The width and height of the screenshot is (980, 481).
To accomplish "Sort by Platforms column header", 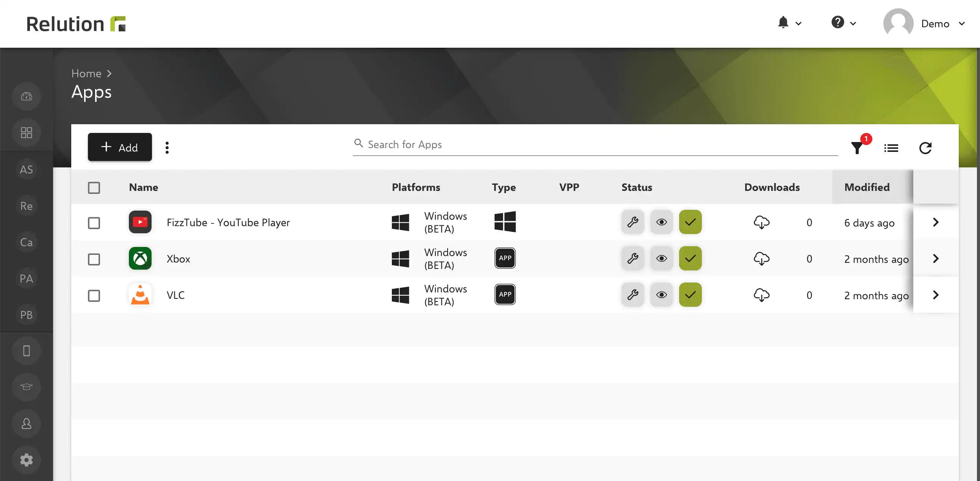I will (x=416, y=187).
